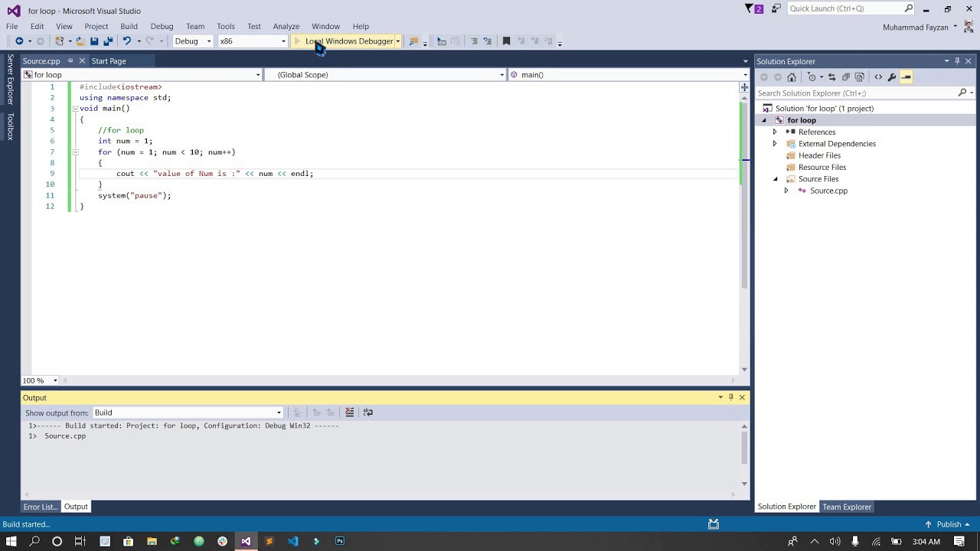The image size is (980, 551).
Task: Open the Server Explorer side tab
Action: (10, 79)
